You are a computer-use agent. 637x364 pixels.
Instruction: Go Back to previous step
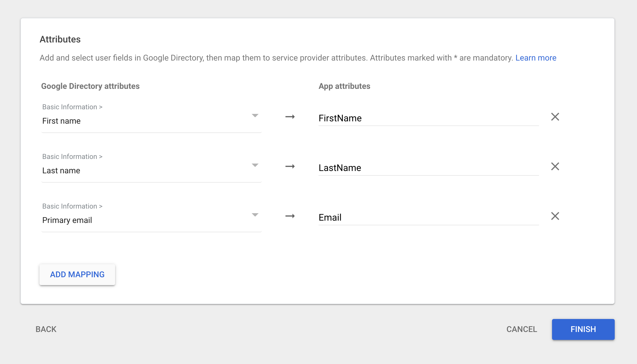tap(46, 329)
